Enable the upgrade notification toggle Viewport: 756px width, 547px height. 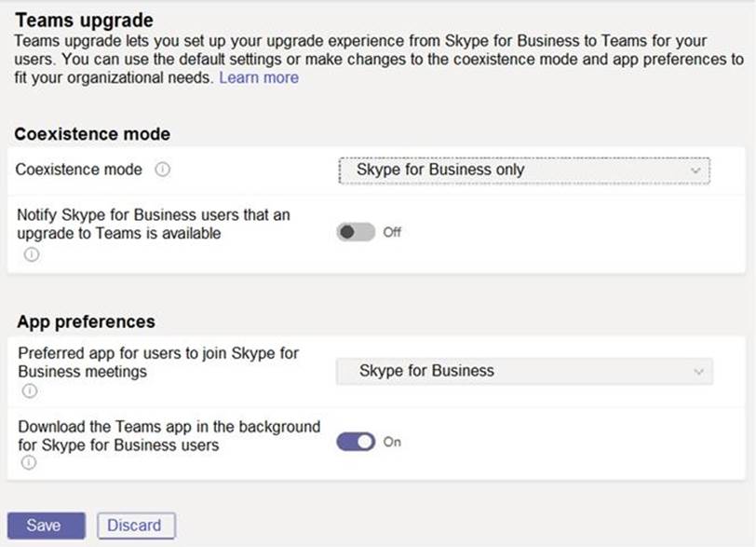(356, 232)
